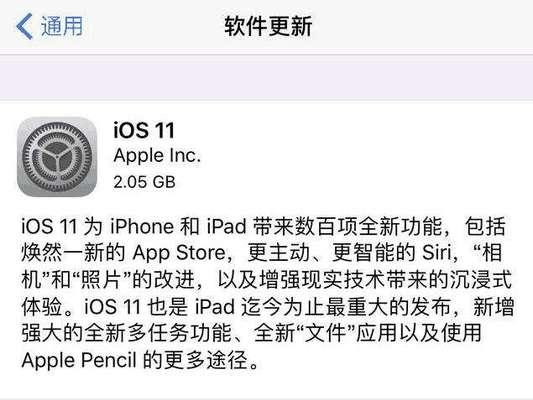Click the Apple Inc. developer name

[x=157, y=156]
